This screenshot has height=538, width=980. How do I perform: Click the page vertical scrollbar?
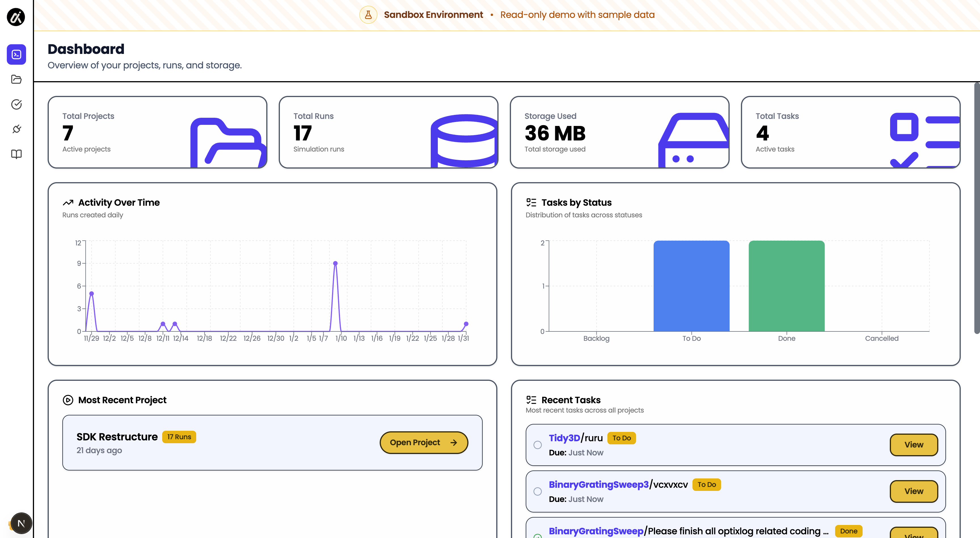(976, 209)
